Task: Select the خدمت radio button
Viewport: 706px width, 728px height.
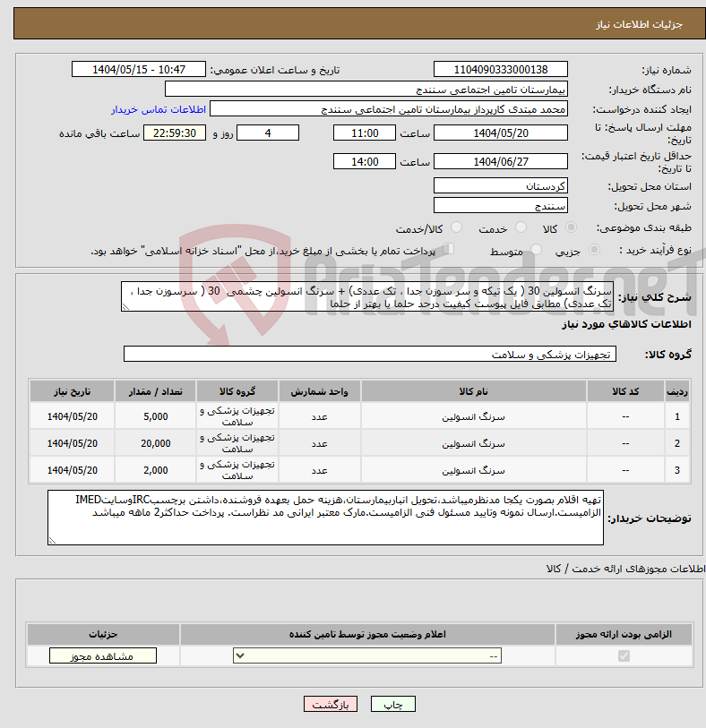Action: [521, 227]
